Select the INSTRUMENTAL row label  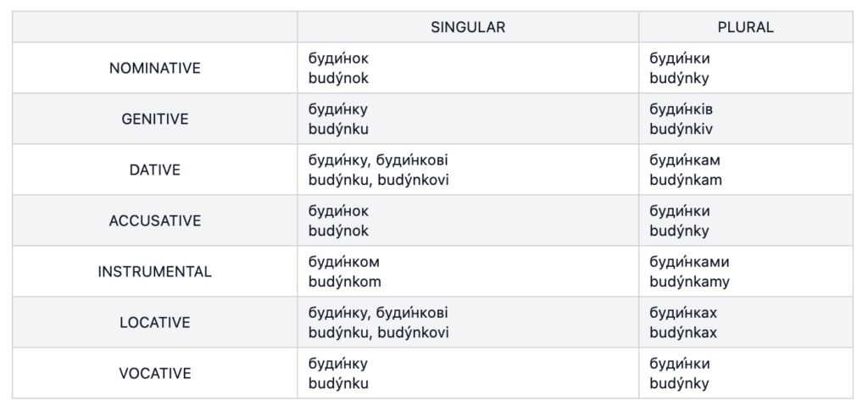(x=154, y=272)
